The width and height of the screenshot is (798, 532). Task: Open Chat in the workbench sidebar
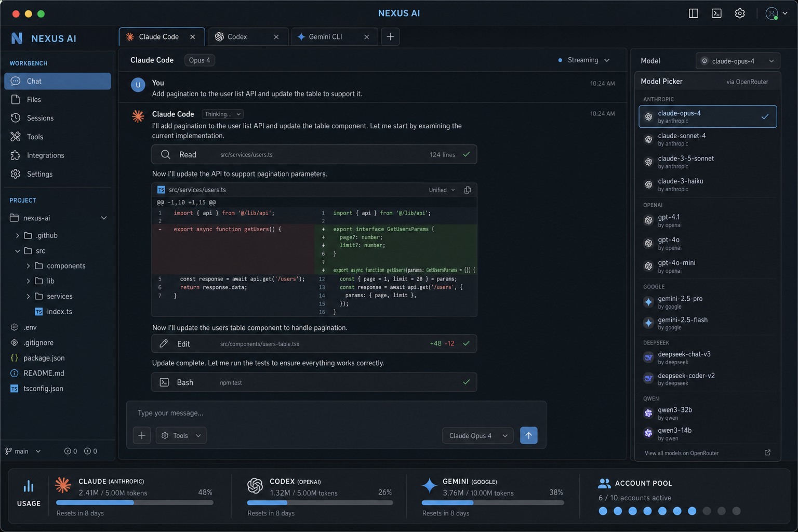click(58, 81)
